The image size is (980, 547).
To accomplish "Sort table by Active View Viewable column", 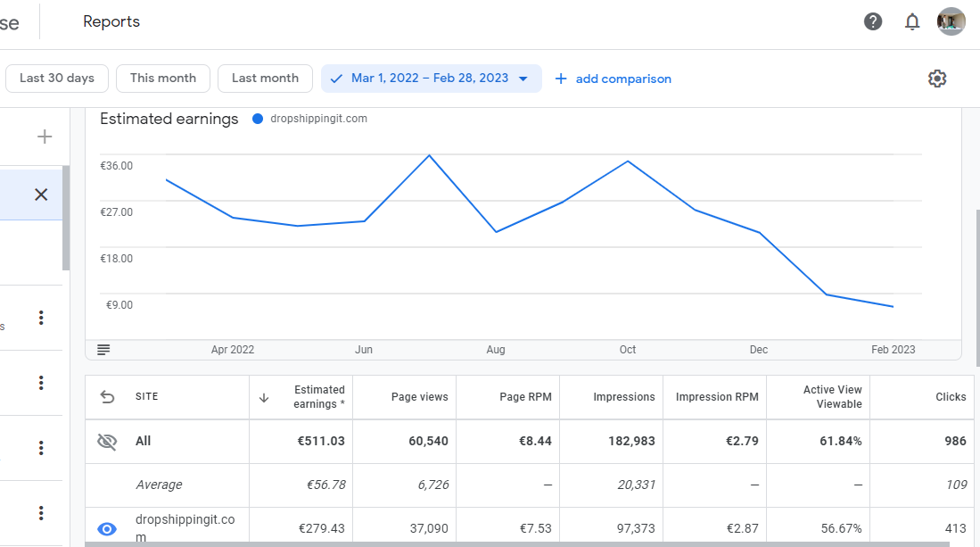I will point(833,397).
